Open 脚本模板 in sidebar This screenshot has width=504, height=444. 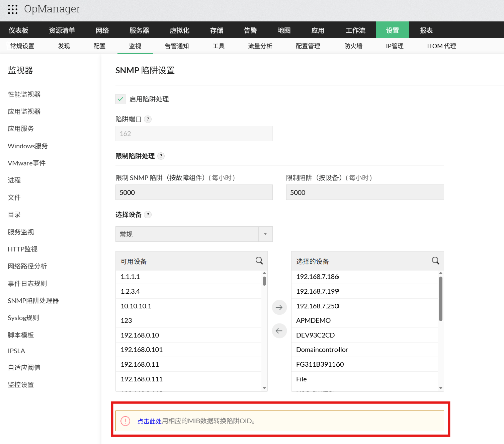pos(21,335)
